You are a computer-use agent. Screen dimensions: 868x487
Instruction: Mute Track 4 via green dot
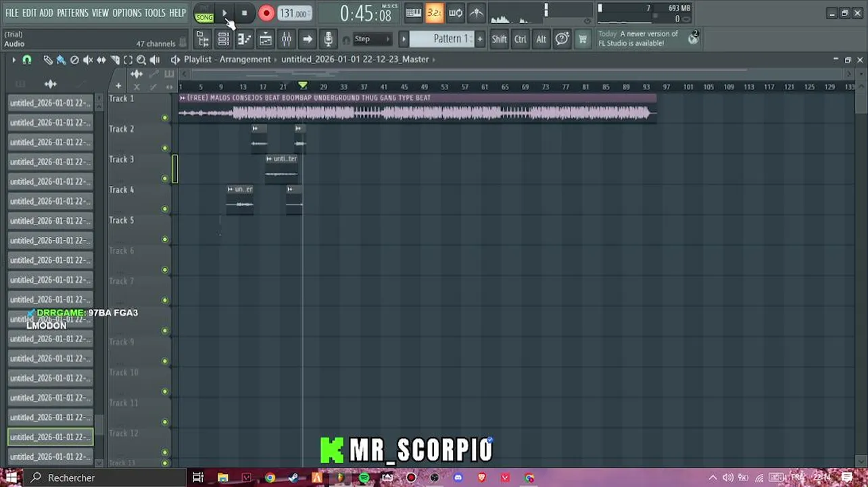click(164, 209)
